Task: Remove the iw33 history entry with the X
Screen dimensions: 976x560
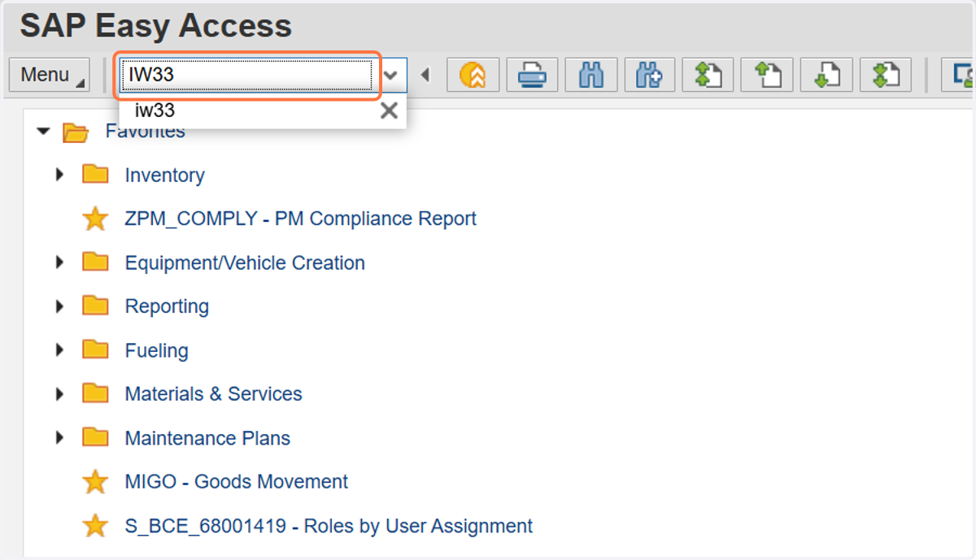Action: (x=390, y=111)
